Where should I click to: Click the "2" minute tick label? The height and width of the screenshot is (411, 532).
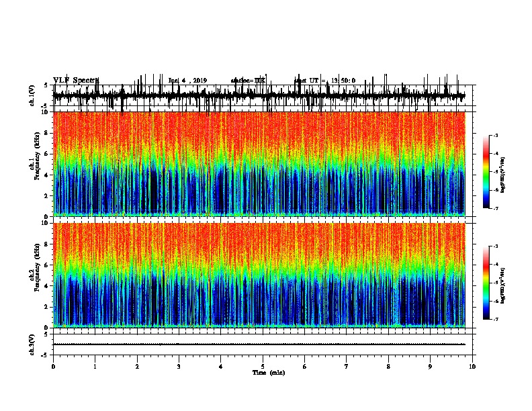pos(137,367)
